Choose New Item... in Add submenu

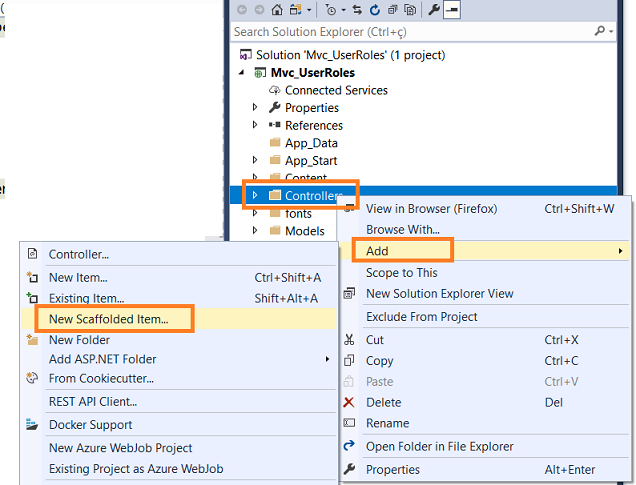(x=179, y=277)
